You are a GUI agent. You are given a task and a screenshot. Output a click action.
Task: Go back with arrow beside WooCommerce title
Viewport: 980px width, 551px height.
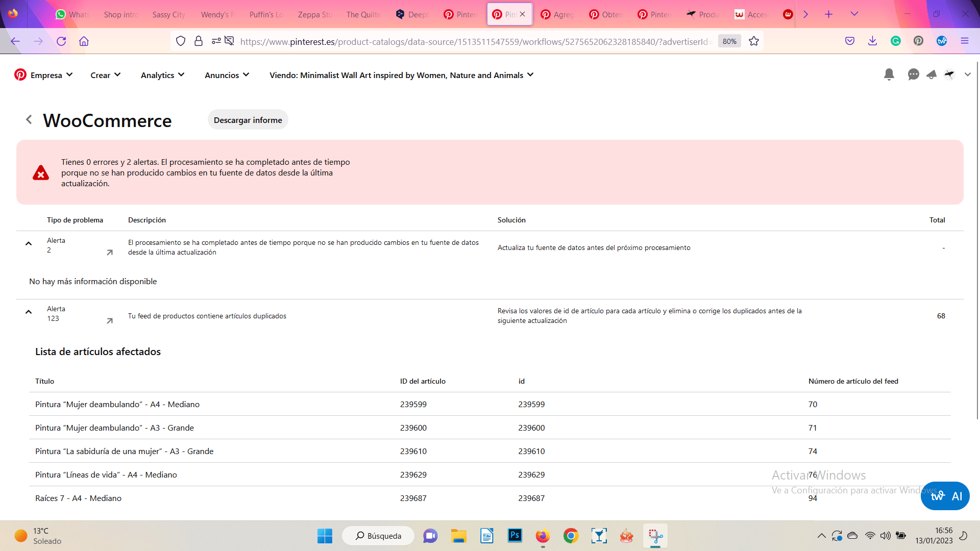[x=29, y=119]
